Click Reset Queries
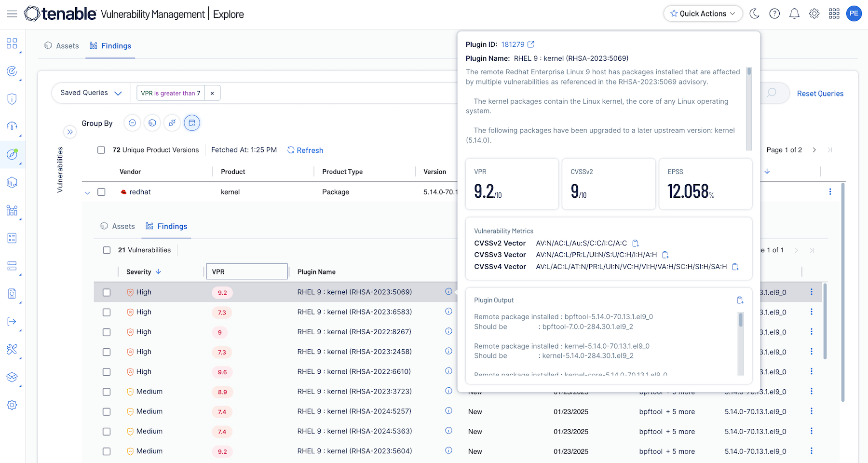The height and width of the screenshot is (463, 868). [820, 94]
